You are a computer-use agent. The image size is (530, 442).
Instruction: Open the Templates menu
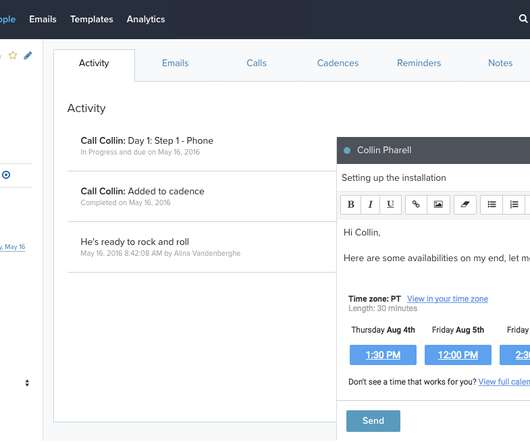[x=92, y=19]
